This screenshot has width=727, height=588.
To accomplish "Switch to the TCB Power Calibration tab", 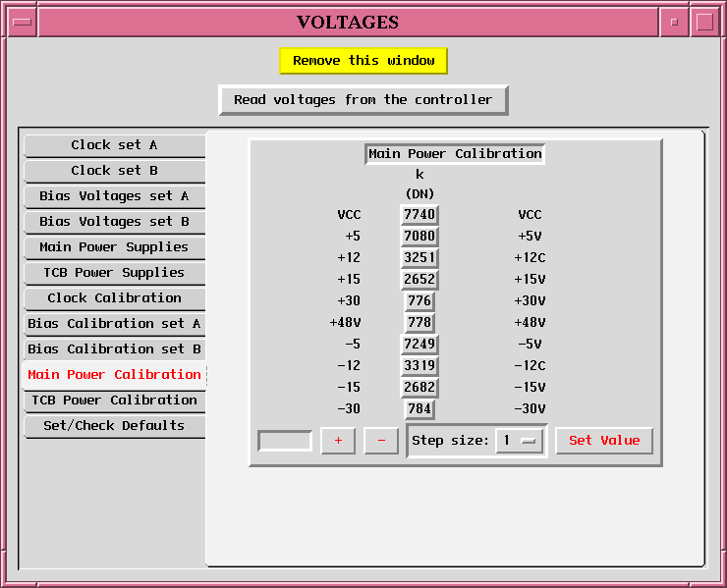I will 114,401.
